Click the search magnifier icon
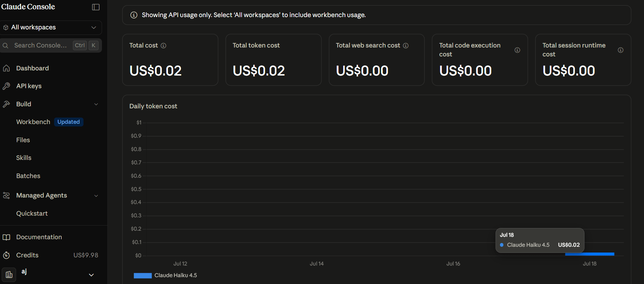The width and height of the screenshot is (644, 284). [x=5, y=45]
